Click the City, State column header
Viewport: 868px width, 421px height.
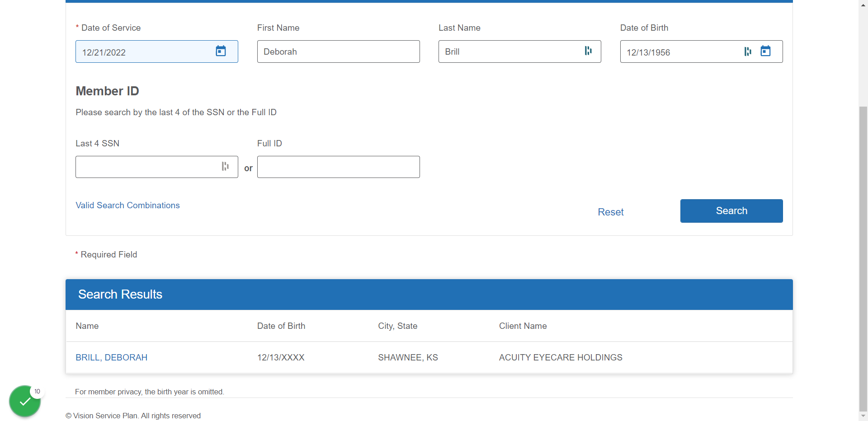pos(398,326)
